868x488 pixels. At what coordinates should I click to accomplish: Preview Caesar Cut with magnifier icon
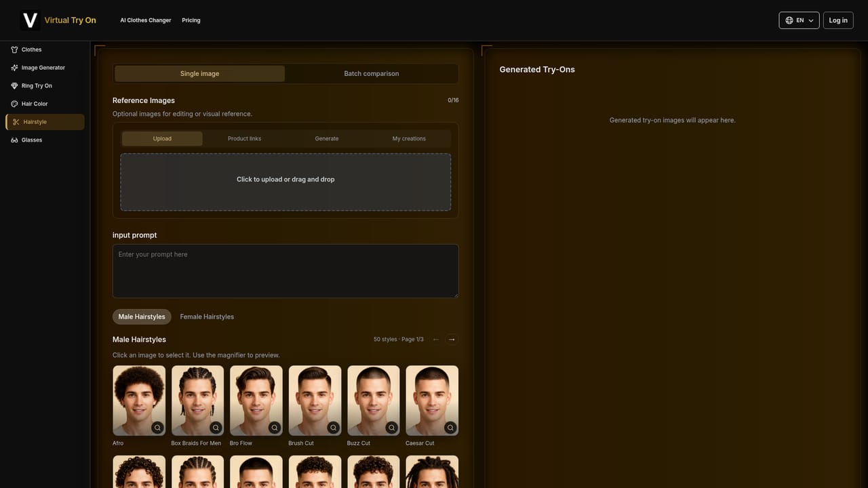coord(450,428)
